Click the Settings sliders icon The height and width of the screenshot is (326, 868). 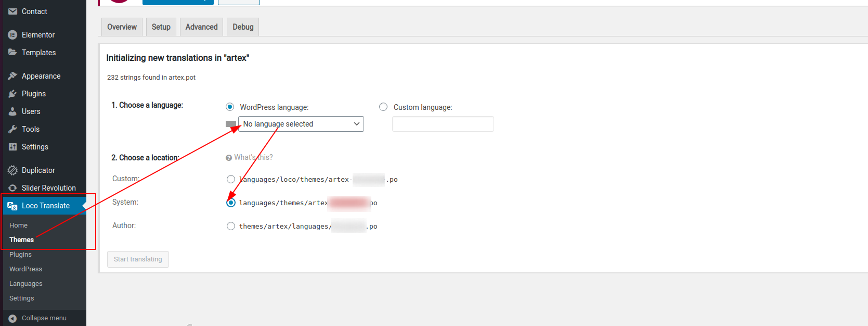(x=12, y=147)
